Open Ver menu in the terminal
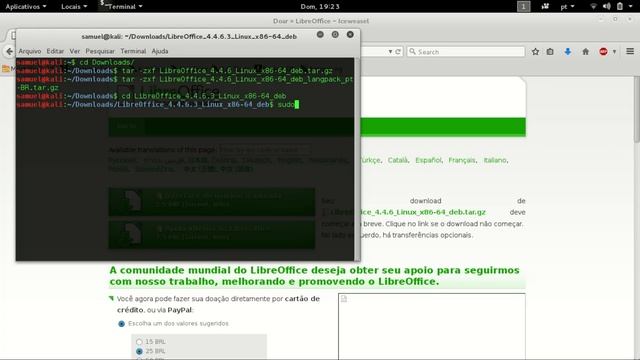This screenshot has width=640, height=360. coord(75,51)
